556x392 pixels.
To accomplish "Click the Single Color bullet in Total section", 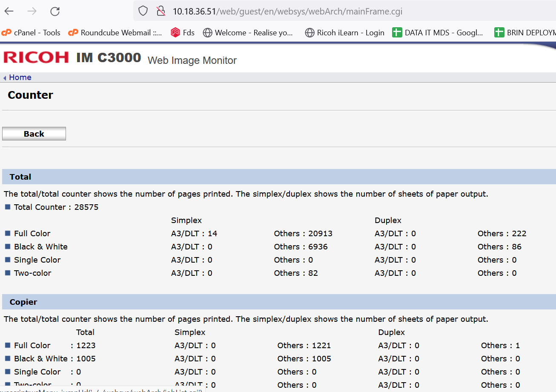I will click(8, 260).
